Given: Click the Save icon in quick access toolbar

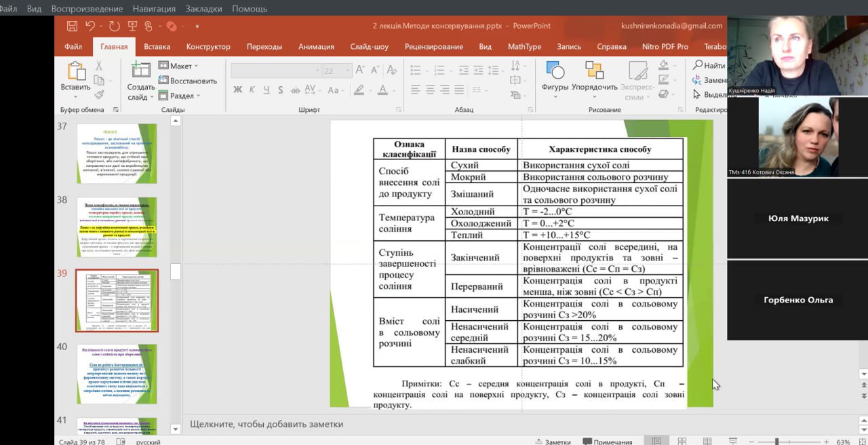Looking at the screenshot, I should (x=72, y=26).
